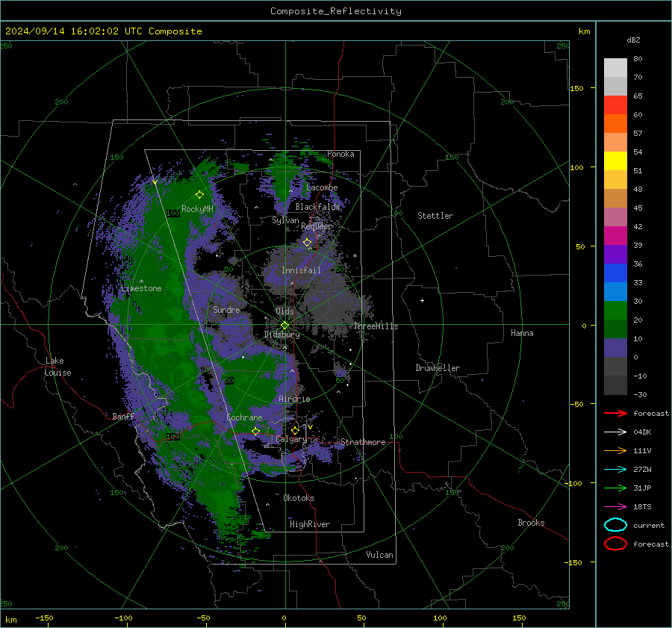Screen dimensions: 672x628
Task: Click the white 04DK arrow in legend
Action: 615,432
